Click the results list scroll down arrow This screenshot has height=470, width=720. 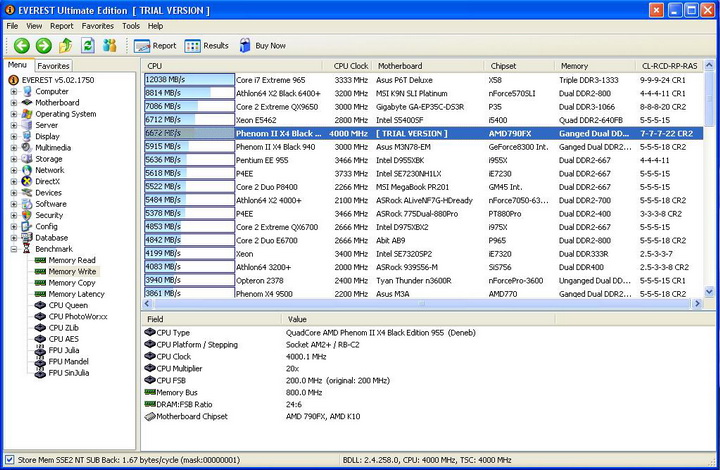click(x=709, y=291)
